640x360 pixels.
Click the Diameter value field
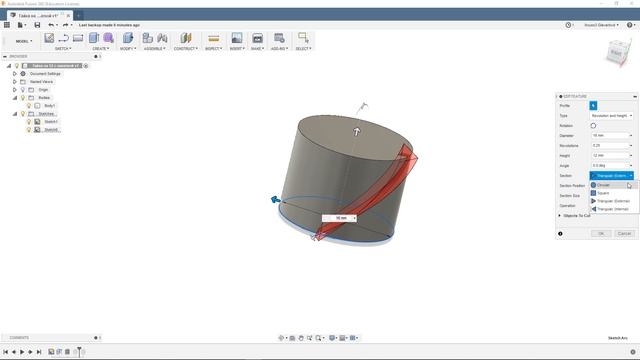click(x=611, y=136)
